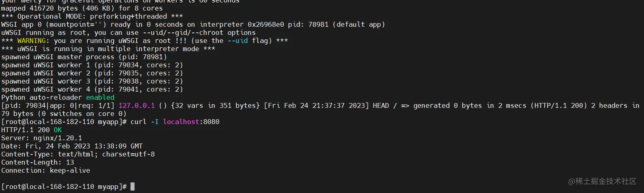Click the 'spawned uWSGI master process' line
This screenshot has width=644, height=193.
pos(84,57)
